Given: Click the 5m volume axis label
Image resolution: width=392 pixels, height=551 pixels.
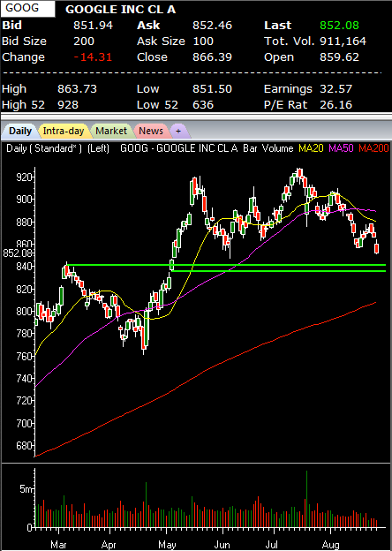Looking at the screenshot, I should pos(26,489).
